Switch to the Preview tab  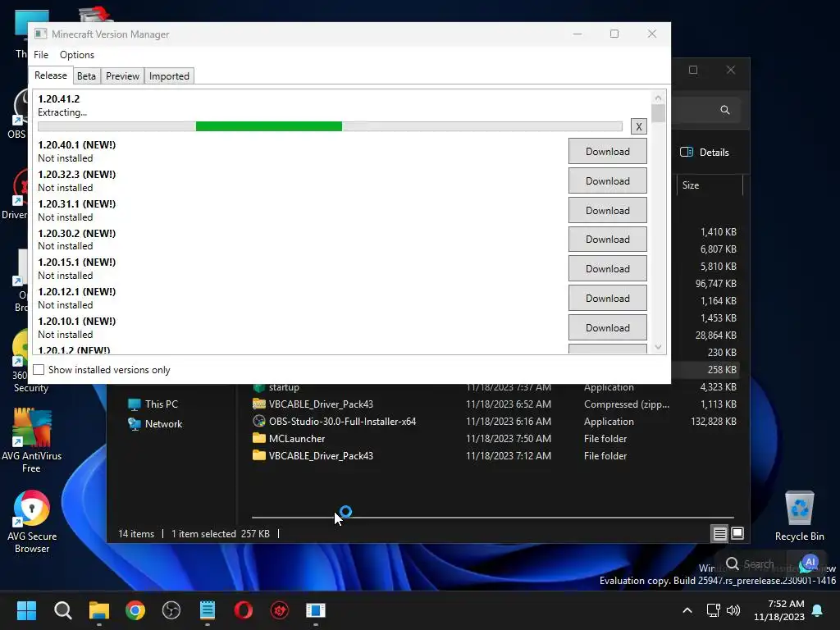click(123, 76)
